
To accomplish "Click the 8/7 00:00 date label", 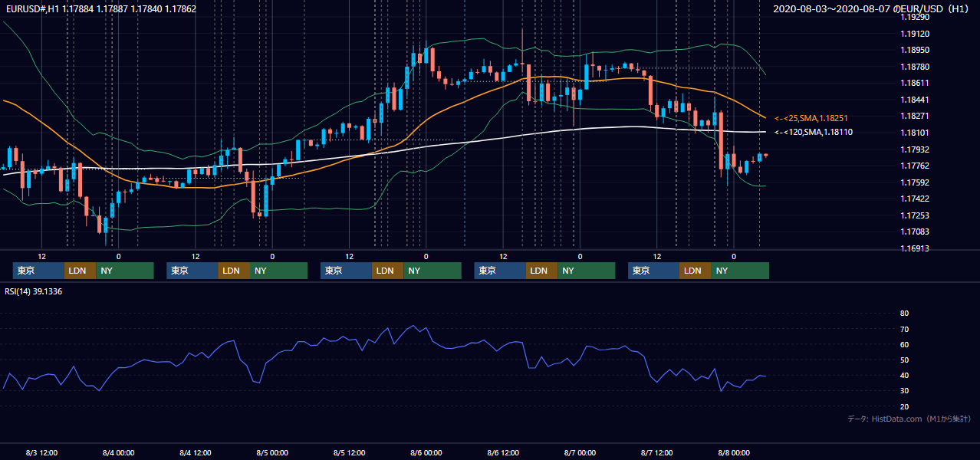I will coord(580,452).
